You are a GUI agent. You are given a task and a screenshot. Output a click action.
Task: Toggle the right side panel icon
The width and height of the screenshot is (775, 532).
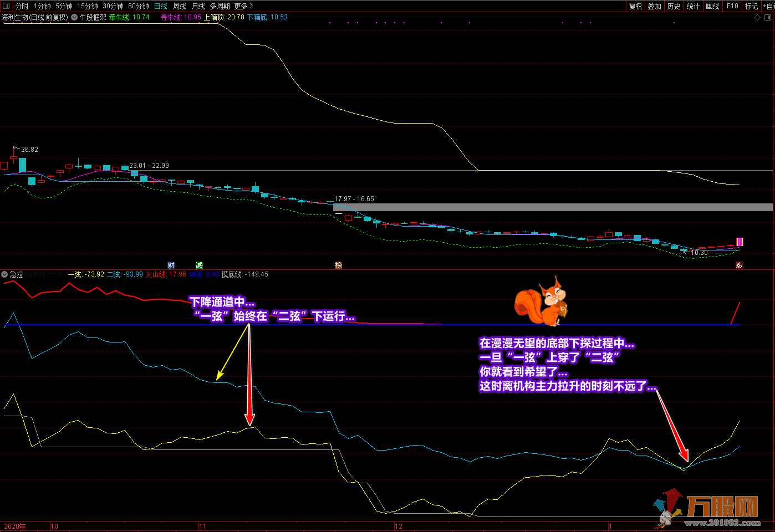coord(768,18)
